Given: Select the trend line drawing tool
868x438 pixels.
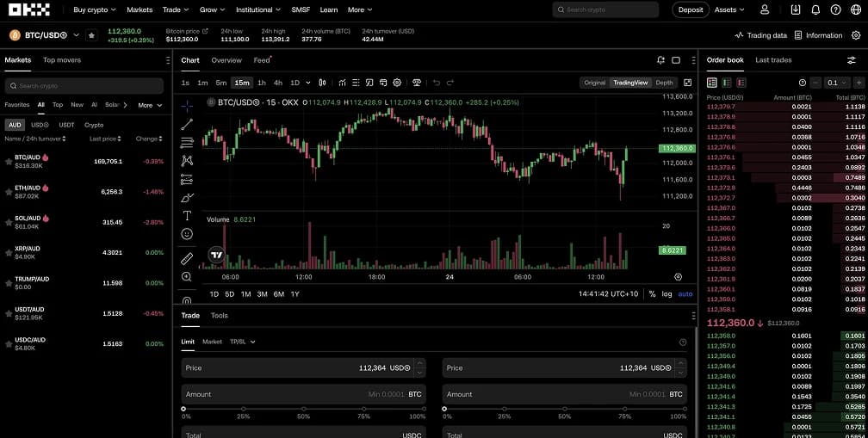Looking at the screenshot, I should point(187,124).
